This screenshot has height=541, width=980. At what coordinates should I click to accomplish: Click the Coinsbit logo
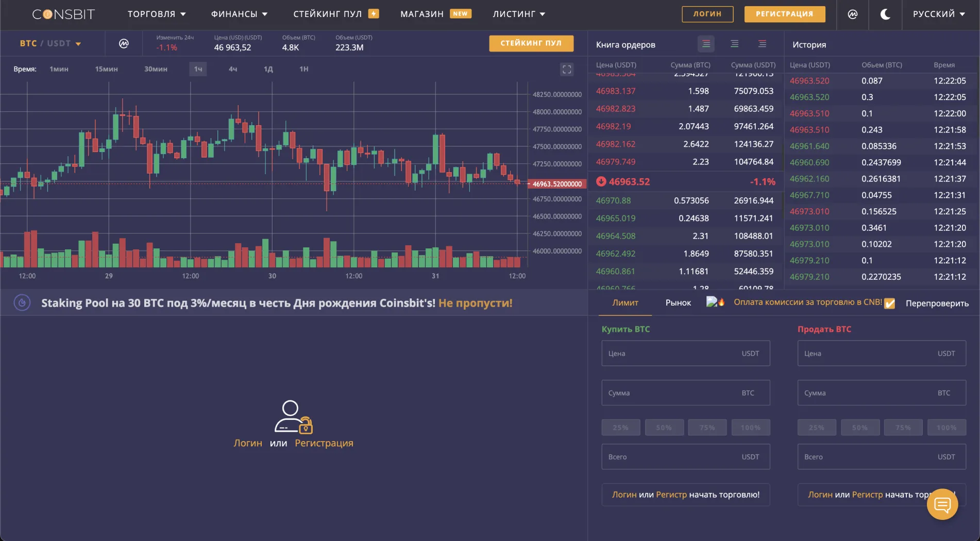[63, 14]
